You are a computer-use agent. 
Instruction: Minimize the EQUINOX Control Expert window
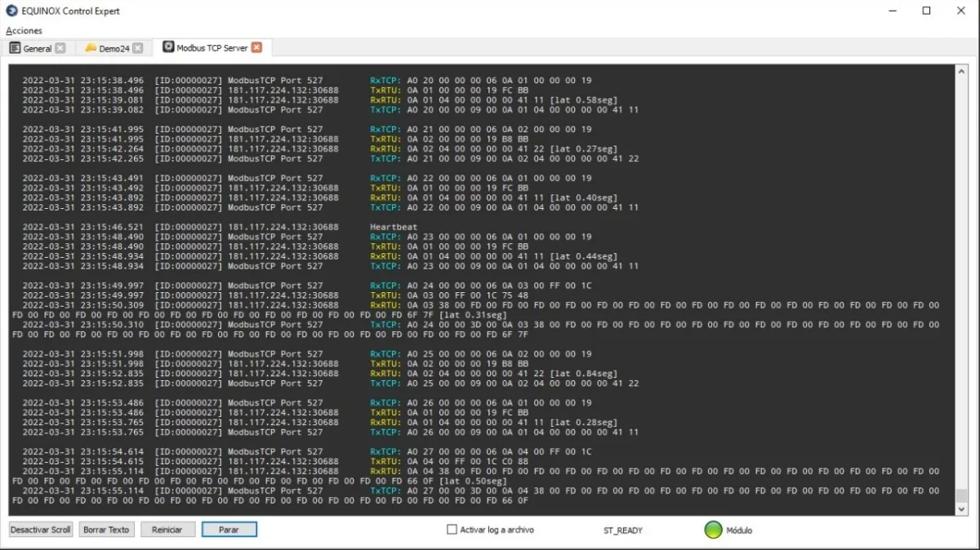pos(891,11)
